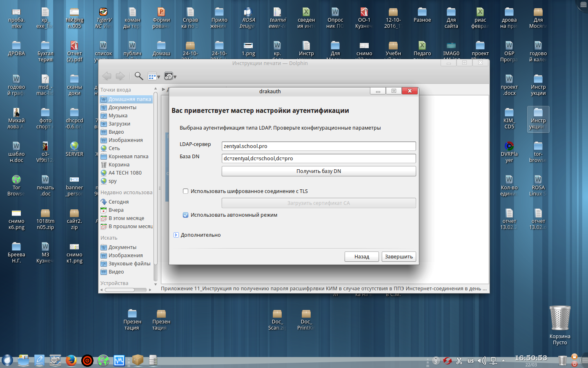
Task: Select the DVRPlayer desktop icon
Action: point(509,152)
